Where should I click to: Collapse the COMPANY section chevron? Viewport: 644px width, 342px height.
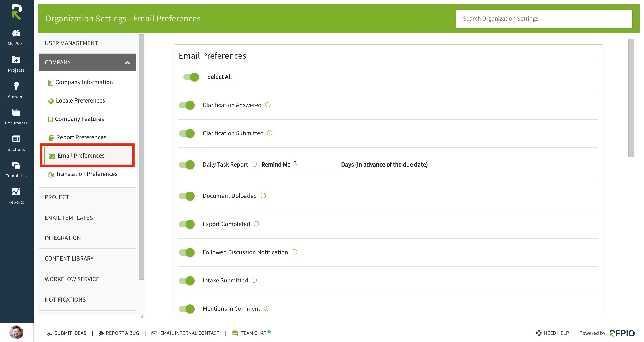127,62
